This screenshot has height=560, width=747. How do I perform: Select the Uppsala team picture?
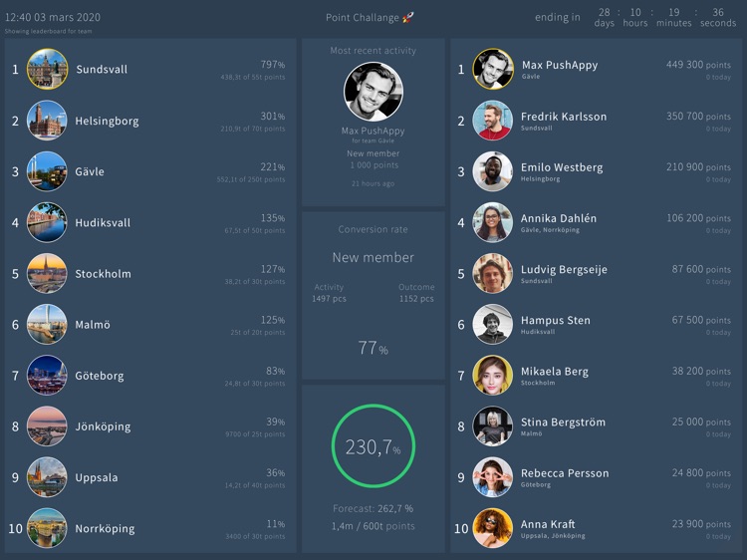point(47,477)
